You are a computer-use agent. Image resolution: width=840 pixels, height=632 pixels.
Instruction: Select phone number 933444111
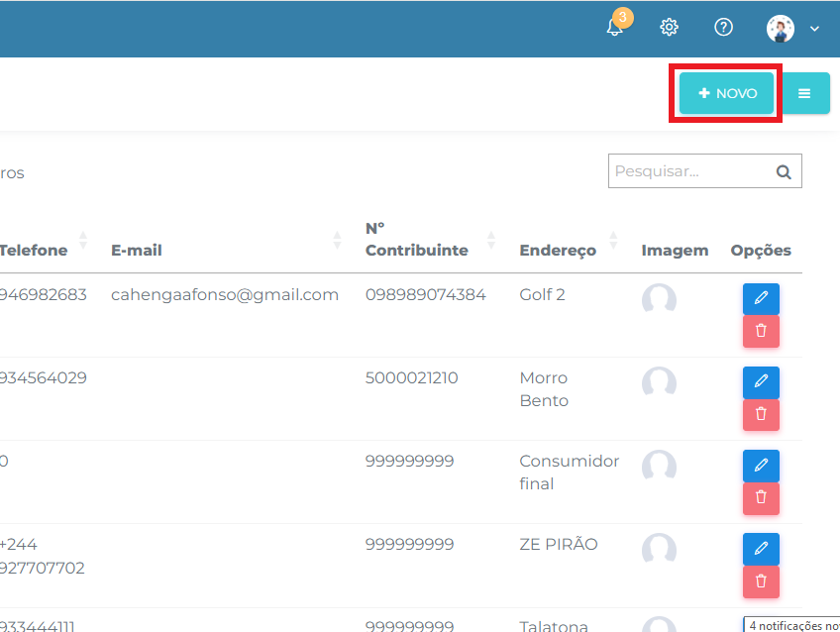[38, 626]
